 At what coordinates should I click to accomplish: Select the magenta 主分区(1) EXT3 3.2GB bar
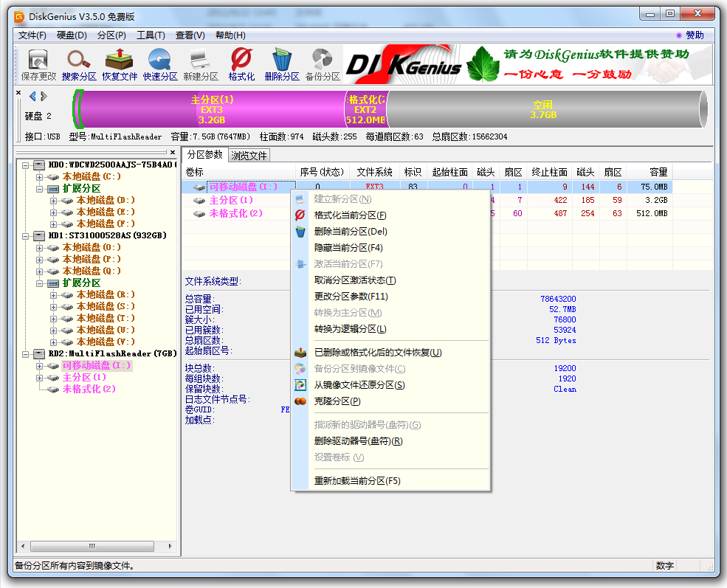tap(213, 109)
